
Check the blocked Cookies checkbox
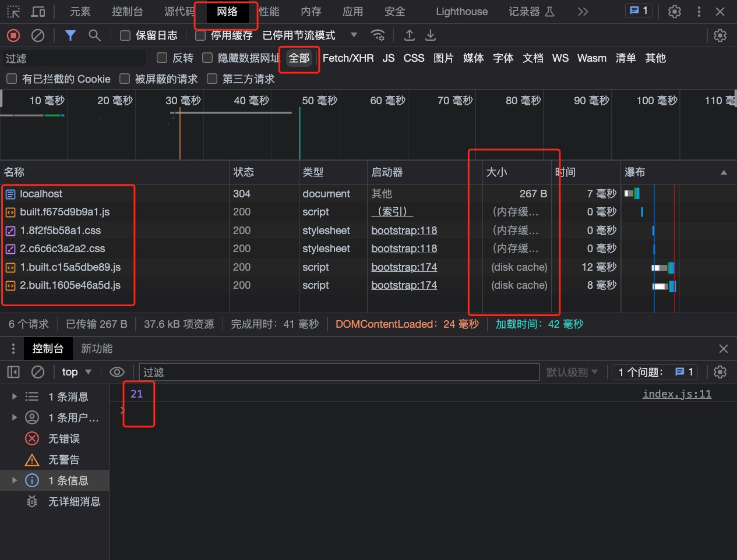click(11, 79)
